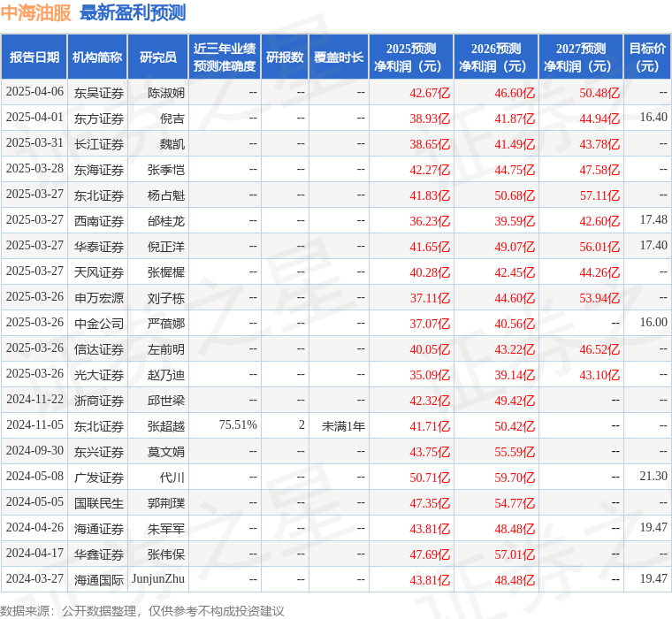Viewport: 672px width, 619px height.
Task: Click the 75.51% accuracy value
Action: point(238,425)
